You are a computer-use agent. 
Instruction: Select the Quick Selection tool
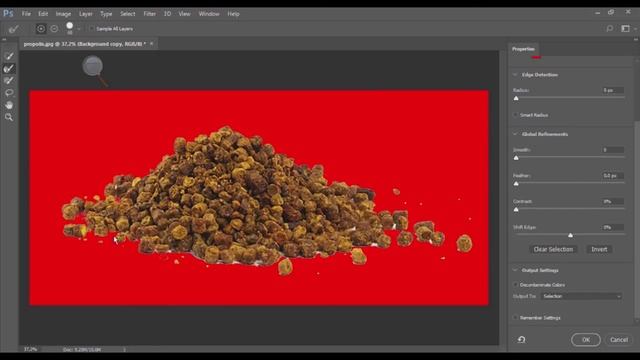[x=9, y=56]
